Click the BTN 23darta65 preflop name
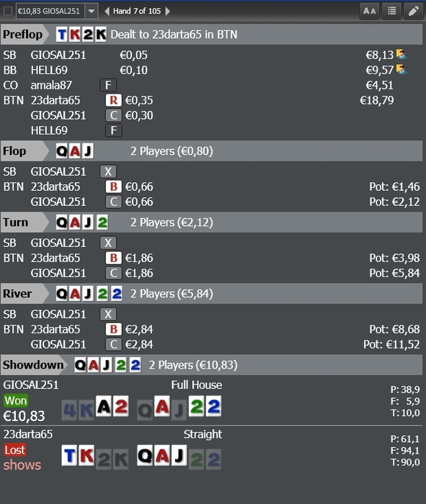Viewport: 426px width, 504px height. click(56, 100)
